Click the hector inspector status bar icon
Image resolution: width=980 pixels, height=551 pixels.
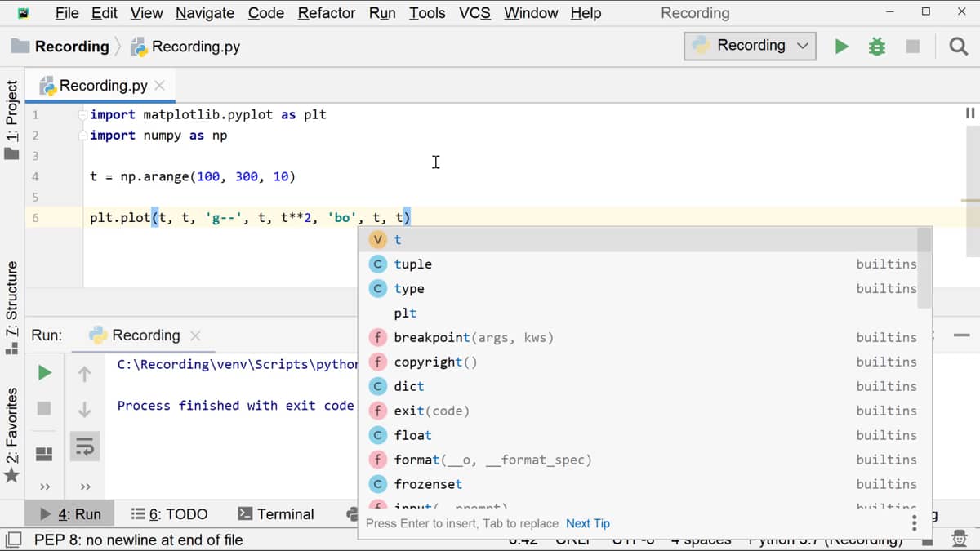point(960,540)
